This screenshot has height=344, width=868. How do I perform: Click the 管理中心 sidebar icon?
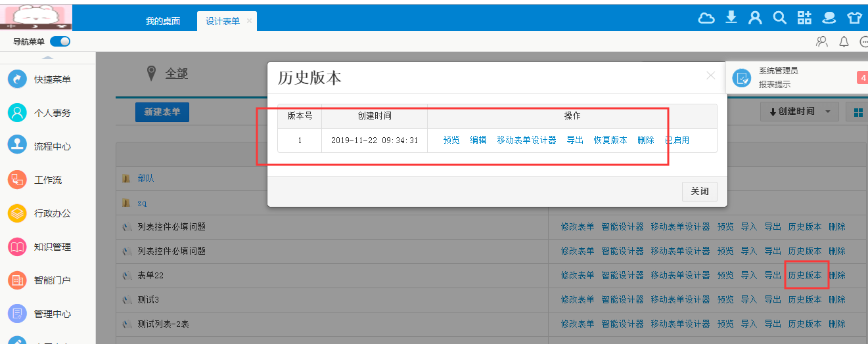(x=17, y=314)
